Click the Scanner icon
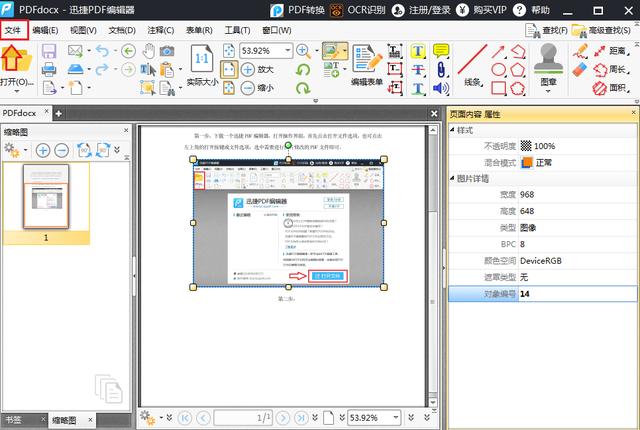 (76, 69)
